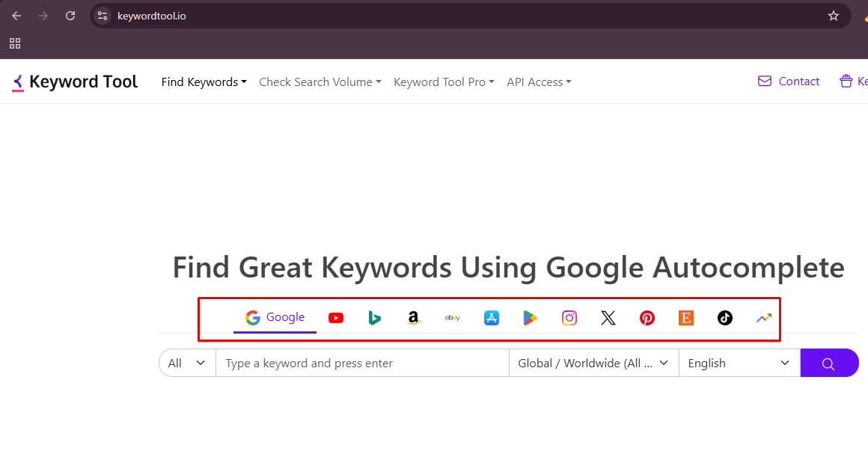Viewport: 868px width, 460px height.
Task: Expand the Find Keywords menu
Action: coord(204,82)
